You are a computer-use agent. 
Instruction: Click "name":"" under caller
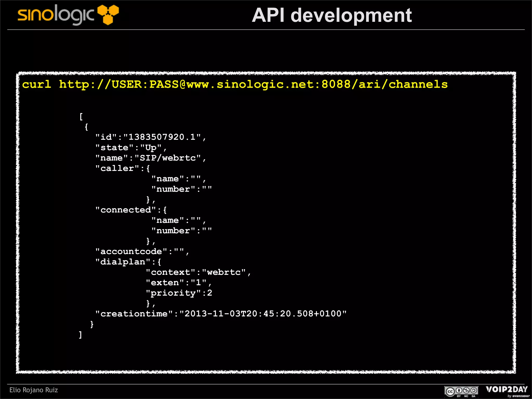[179, 179]
